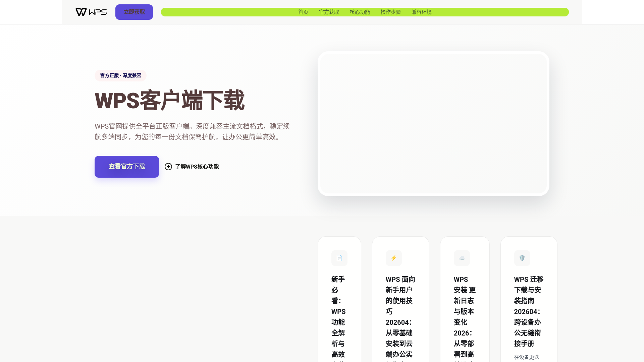Click the plus circle icon beside 了解WPS核心功能
This screenshot has width=644, height=362.
click(168, 167)
